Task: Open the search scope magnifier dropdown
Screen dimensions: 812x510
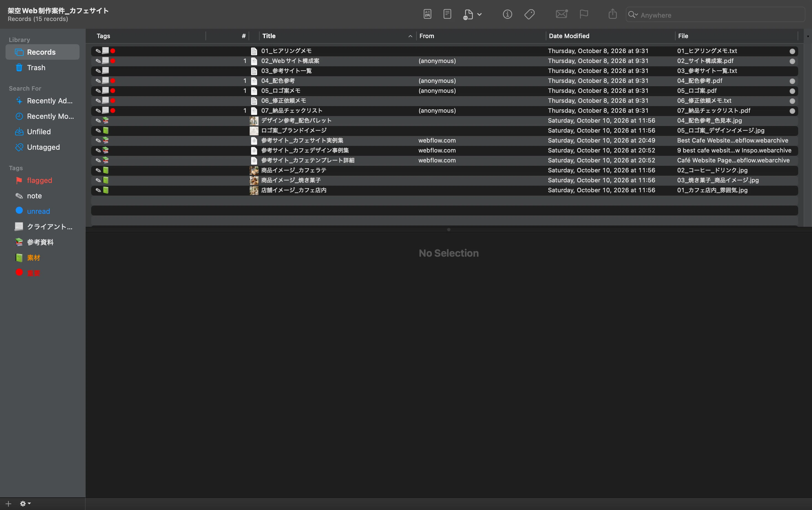Action: 633,15
